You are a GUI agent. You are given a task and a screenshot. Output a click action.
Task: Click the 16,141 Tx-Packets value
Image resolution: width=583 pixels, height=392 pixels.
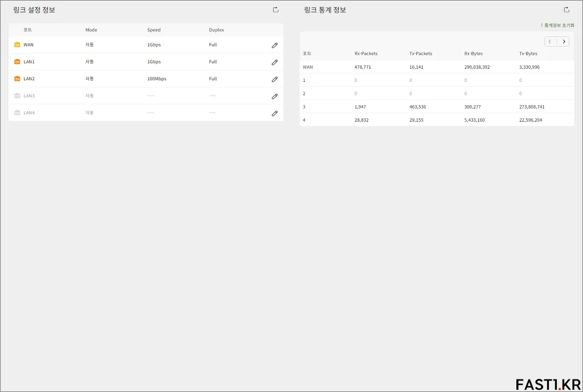tap(416, 67)
